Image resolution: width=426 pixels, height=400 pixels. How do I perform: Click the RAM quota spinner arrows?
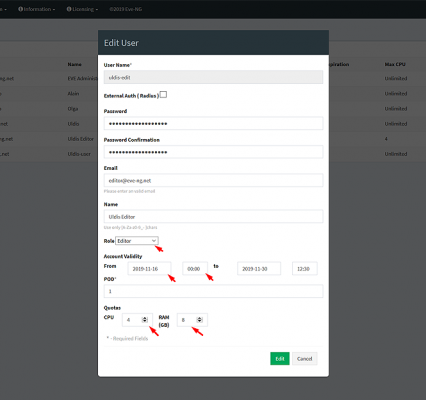(x=199, y=320)
